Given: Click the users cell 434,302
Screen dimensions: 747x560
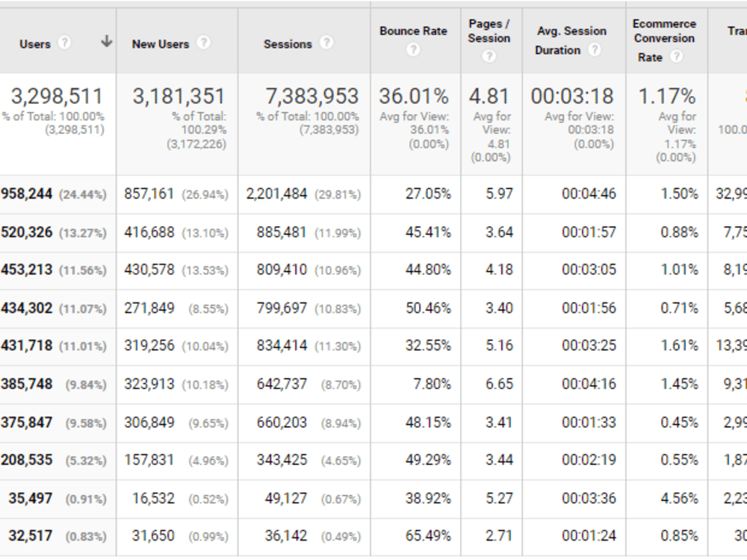Looking at the screenshot, I should [27, 308].
